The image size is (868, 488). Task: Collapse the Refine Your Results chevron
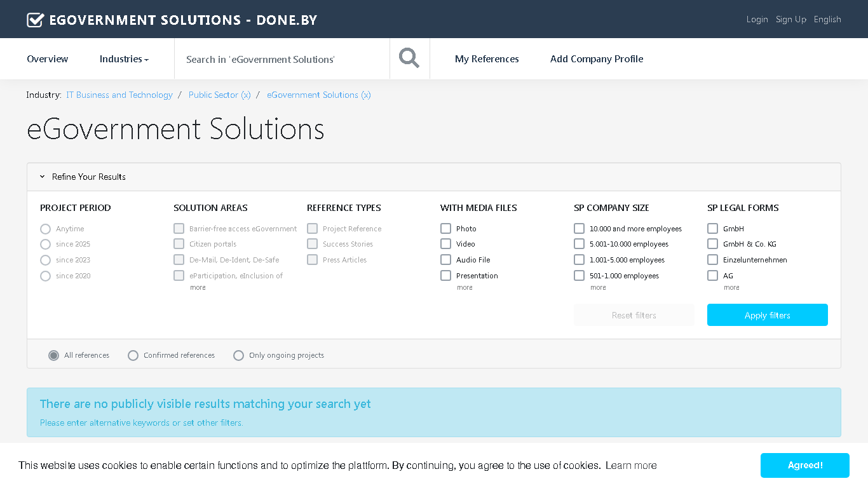click(x=42, y=177)
